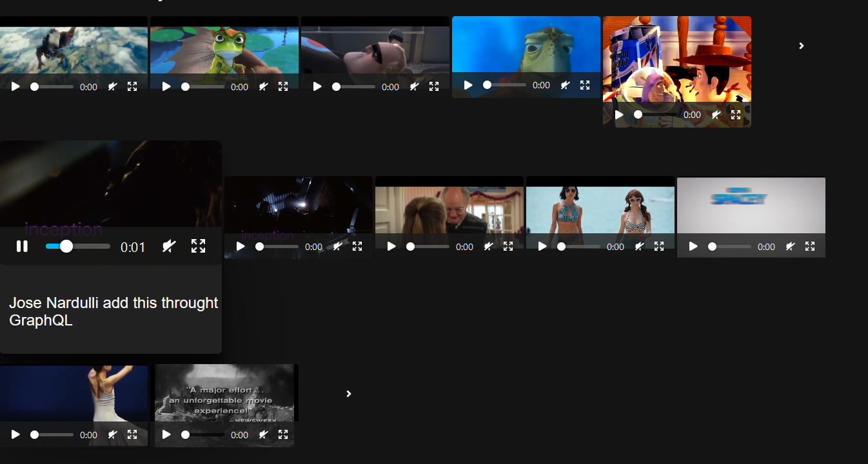The image size is (868, 464).
Task: Toggle audio mute on the sea turtle video
Action: point(565,84)
